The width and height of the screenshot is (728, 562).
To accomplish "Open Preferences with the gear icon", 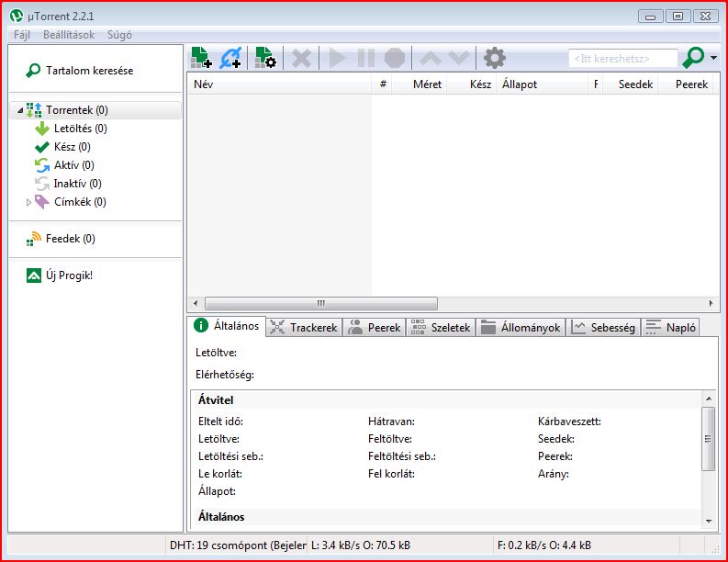I will [x=495, y=58].
